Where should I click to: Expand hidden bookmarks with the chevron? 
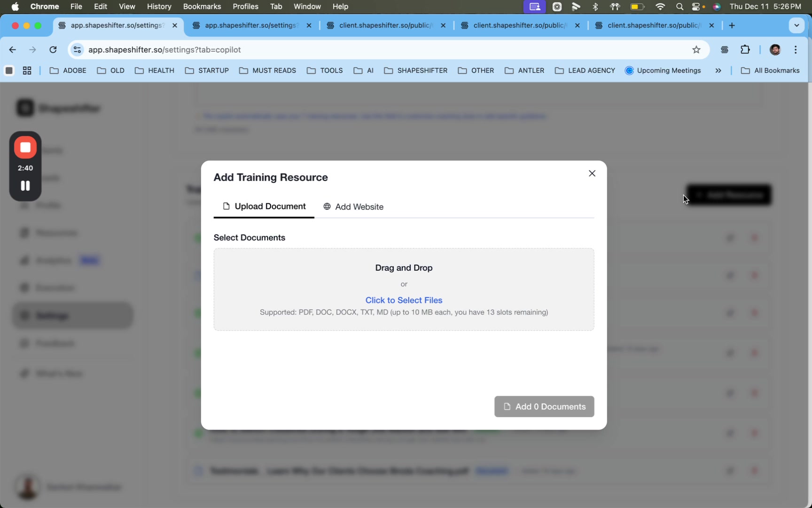coord(718,71)
